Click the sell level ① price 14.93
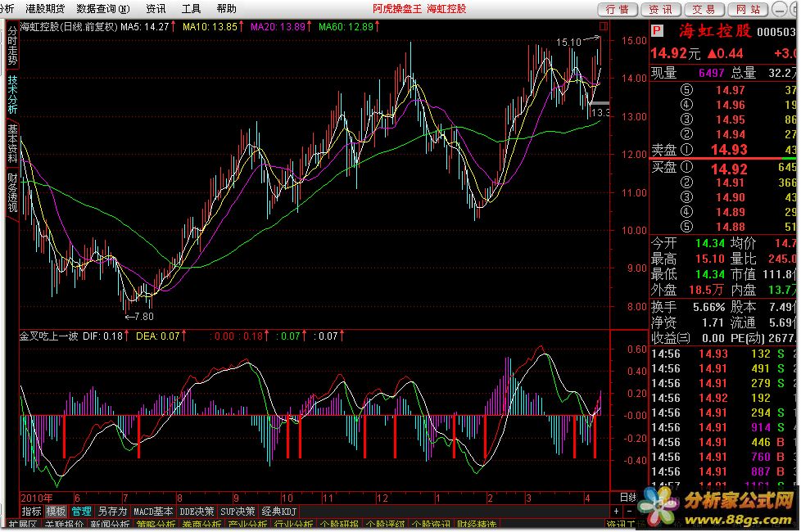This screenshot has width=801, height=532. click(729, 150)
